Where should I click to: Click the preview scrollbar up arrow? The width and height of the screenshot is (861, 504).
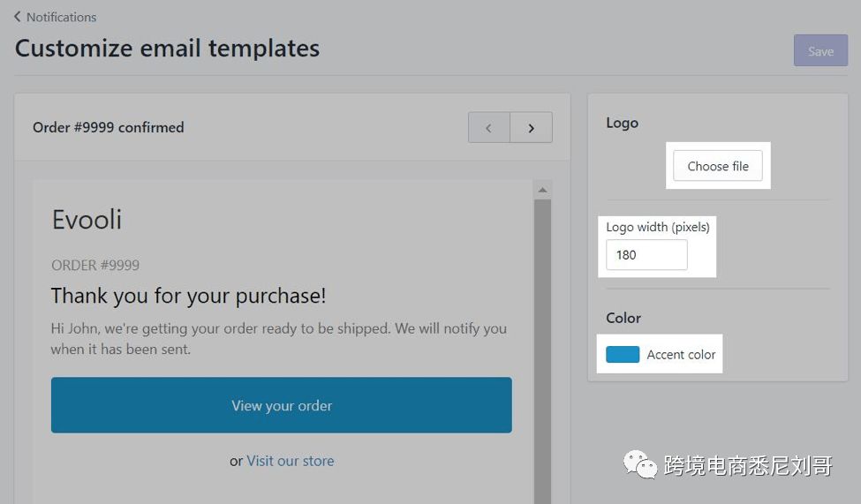(x=542, y=190)
